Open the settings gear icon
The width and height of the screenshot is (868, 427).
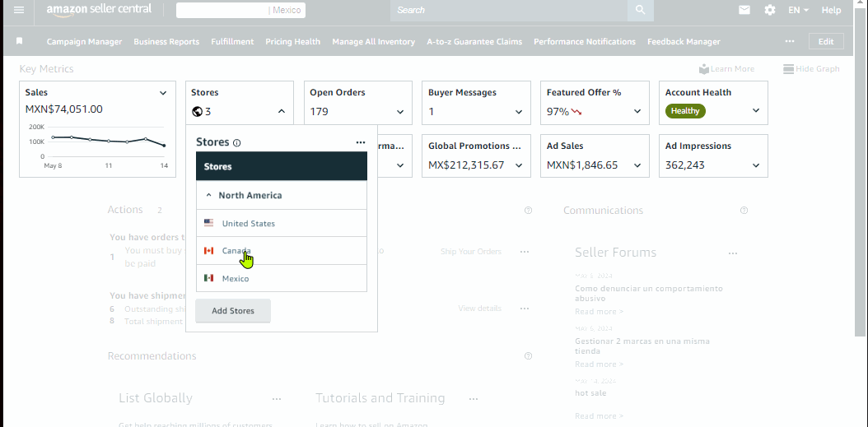pos(770,10)
